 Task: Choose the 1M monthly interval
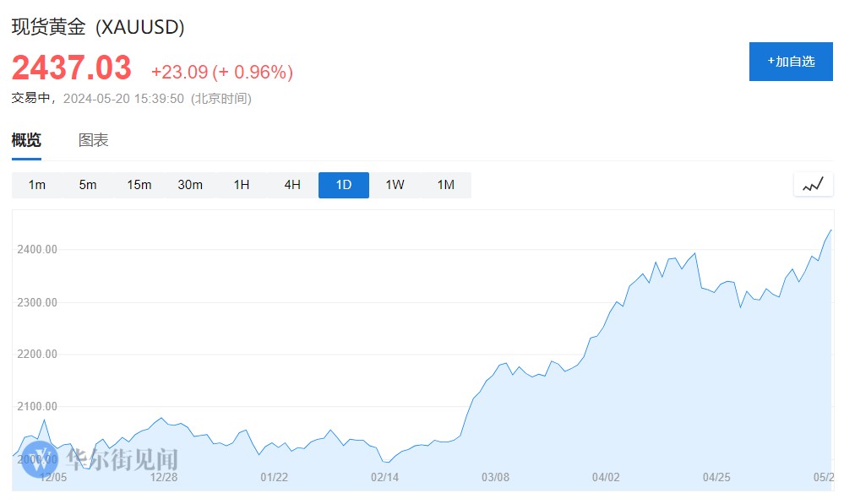pyautogui.click(x=446, y=185)
